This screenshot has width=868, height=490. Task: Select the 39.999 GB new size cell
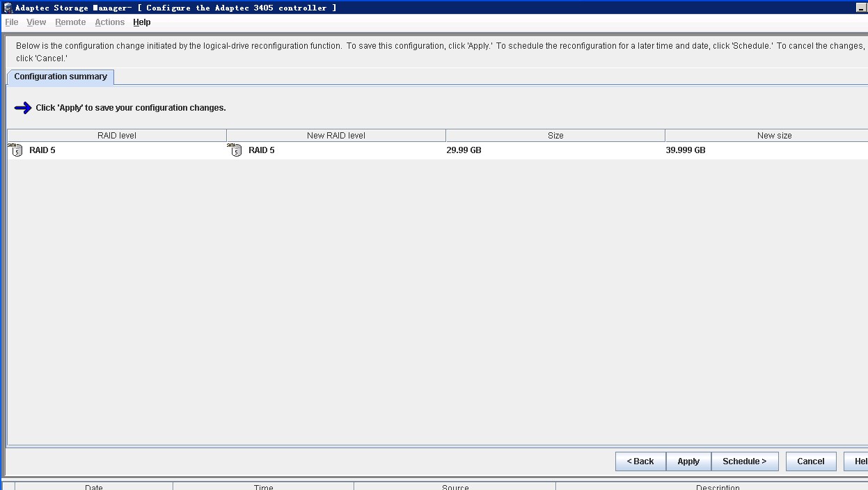click(x=686, y=150)
